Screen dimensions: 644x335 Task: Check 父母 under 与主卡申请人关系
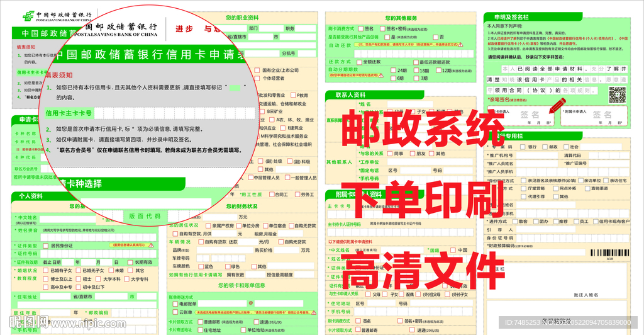click(x=367, y=294)
